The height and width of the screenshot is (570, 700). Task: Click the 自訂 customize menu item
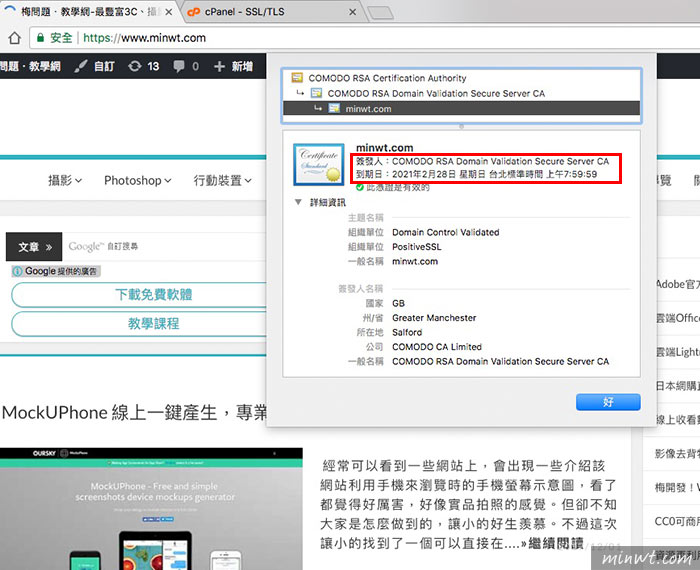tap(104, 67)
